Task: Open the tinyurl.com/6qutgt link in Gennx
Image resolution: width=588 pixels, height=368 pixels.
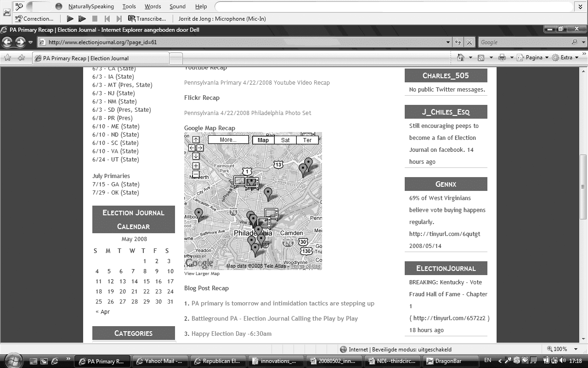Action: point(445,234)
